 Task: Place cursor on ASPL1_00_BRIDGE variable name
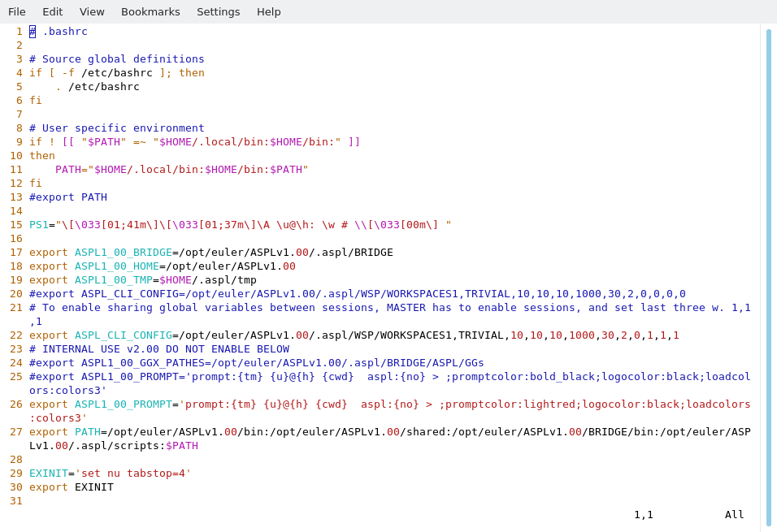123,253
